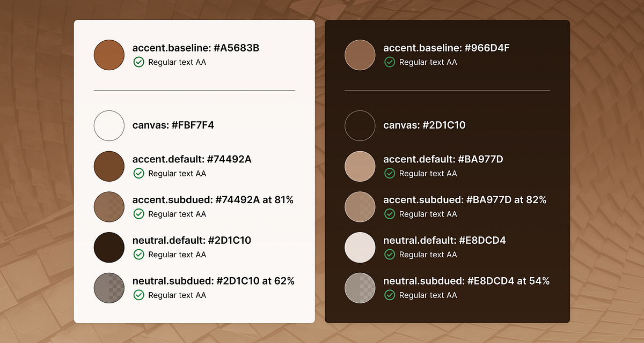
Task: Click the check icon under dark accent.baseline #966D4F
Action: tap(390, 62)
